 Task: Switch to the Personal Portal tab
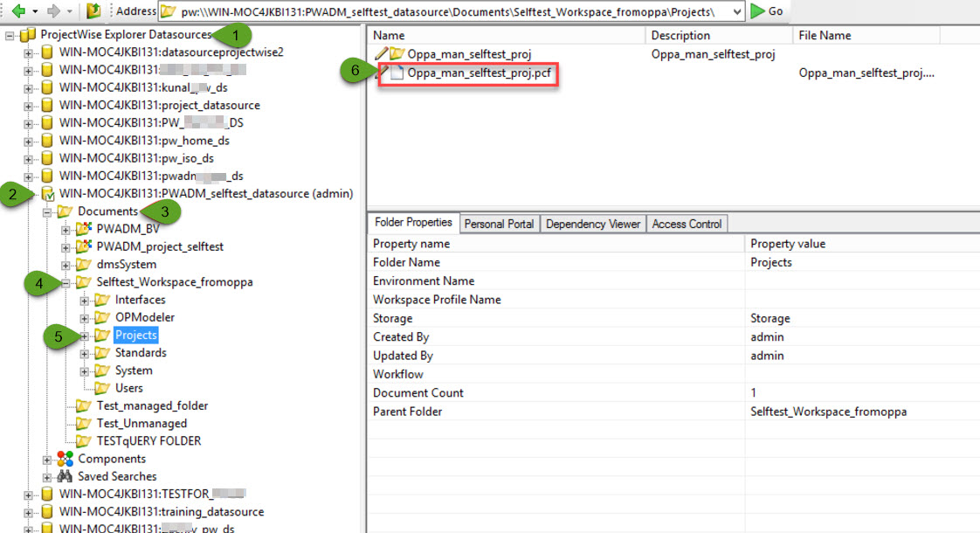(x=499, y=224)
